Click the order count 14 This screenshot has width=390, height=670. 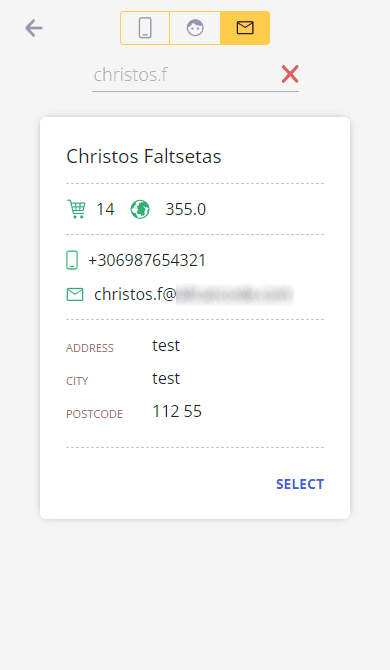tap(105, 209)
